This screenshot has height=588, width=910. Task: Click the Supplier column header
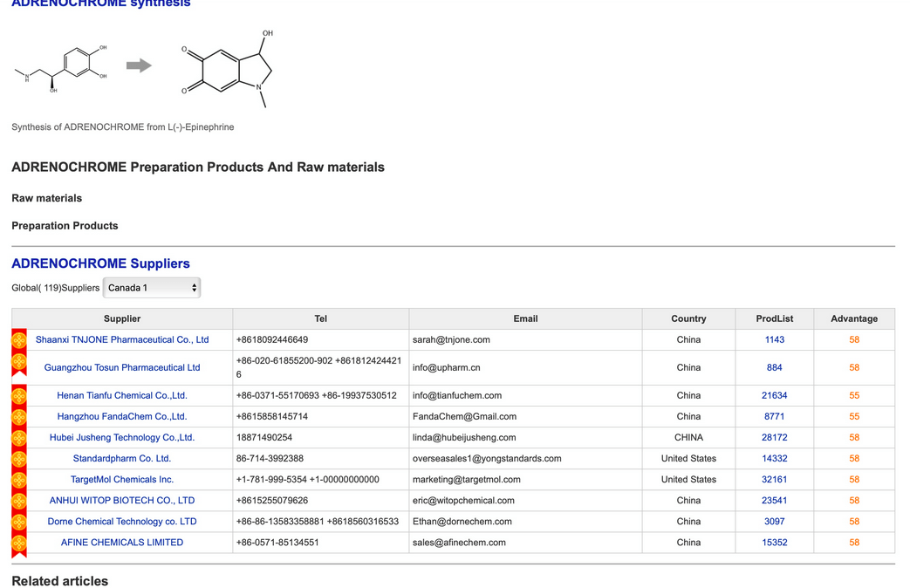(x=122, y=318)
